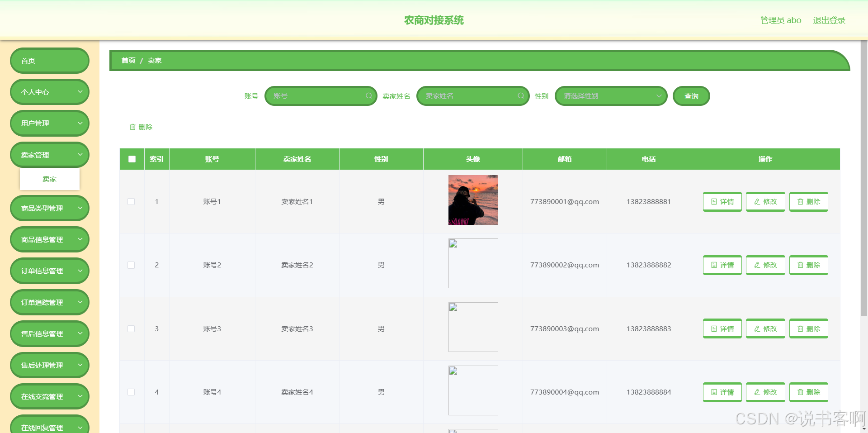Click email 773890001@qq.com cell
Viewport: 868px width, 433px height.
click(x=565, y=202)
